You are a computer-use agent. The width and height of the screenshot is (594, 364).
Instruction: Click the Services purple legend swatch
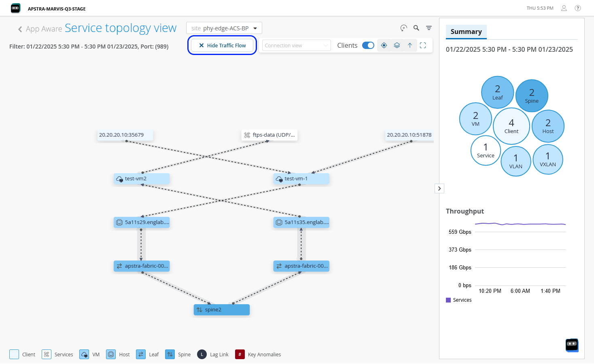(x=448, y=300)
